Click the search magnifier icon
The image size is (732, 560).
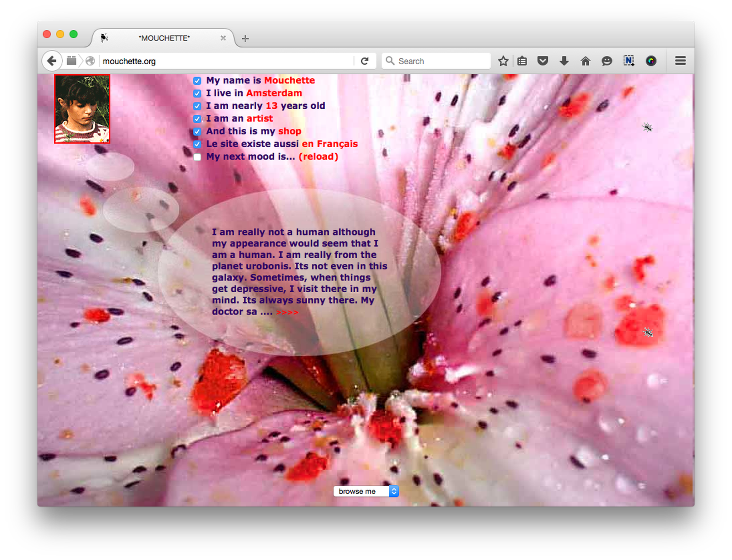pyautogui.click(x=390, y=61)
